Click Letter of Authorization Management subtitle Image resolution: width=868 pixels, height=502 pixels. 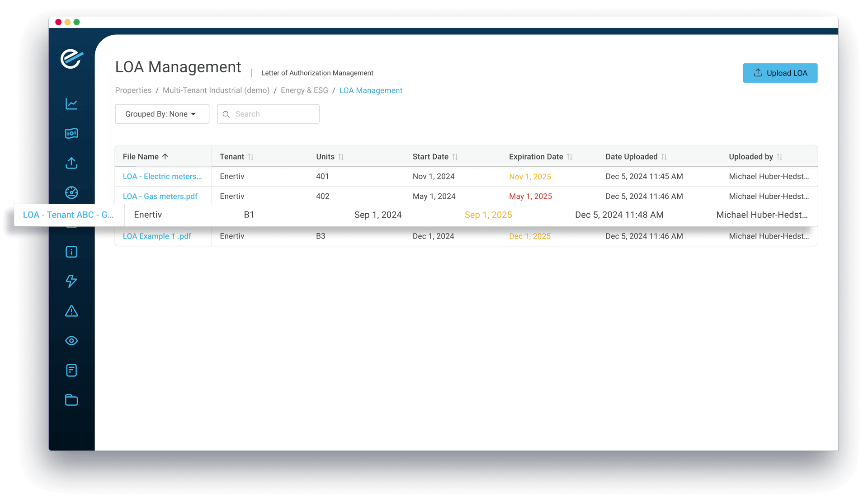(x=317, y=73)
